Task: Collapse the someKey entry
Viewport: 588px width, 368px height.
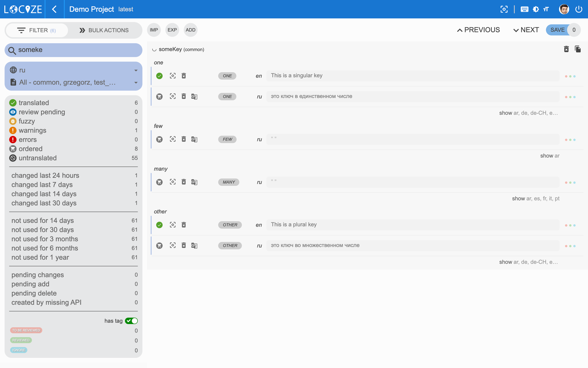Action: (154, 50)
